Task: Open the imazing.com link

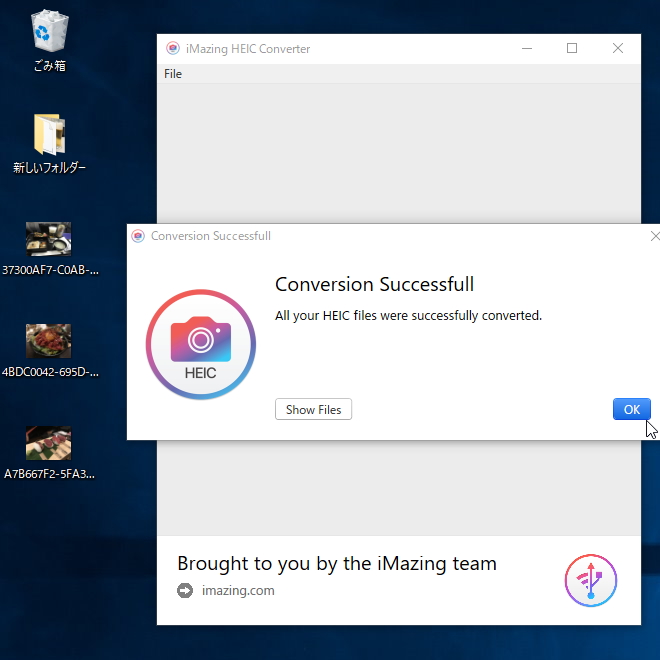Action: (238, 590)
